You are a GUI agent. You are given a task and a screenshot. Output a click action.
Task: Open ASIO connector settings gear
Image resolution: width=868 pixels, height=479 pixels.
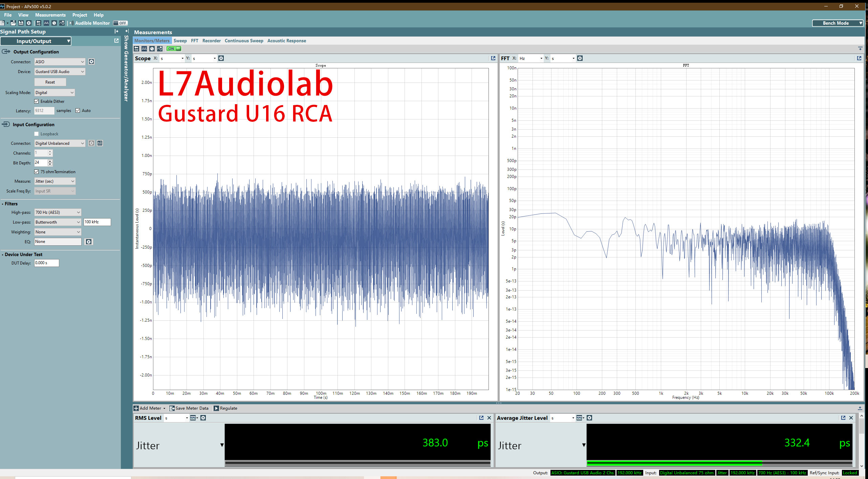(x=91, y=62)
